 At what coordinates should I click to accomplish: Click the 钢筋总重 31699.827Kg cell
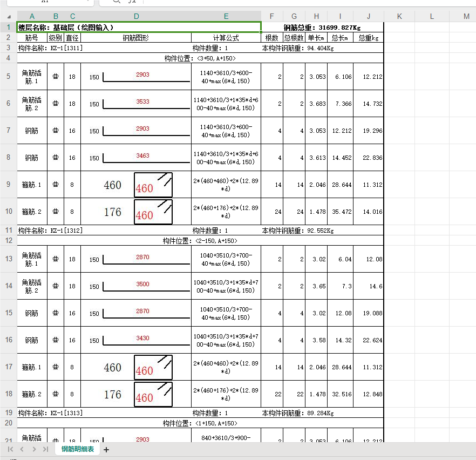(322, 28)
